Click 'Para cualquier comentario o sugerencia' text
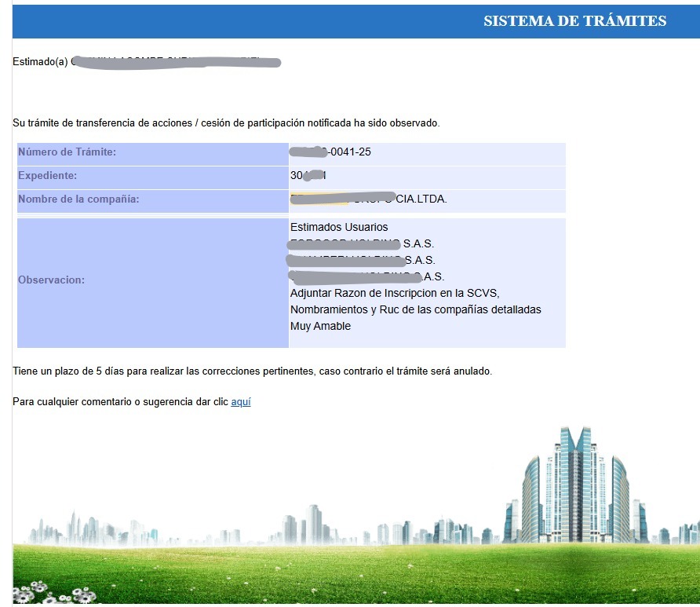The width and height of the screenshot is (700, 607). [120, 401]
